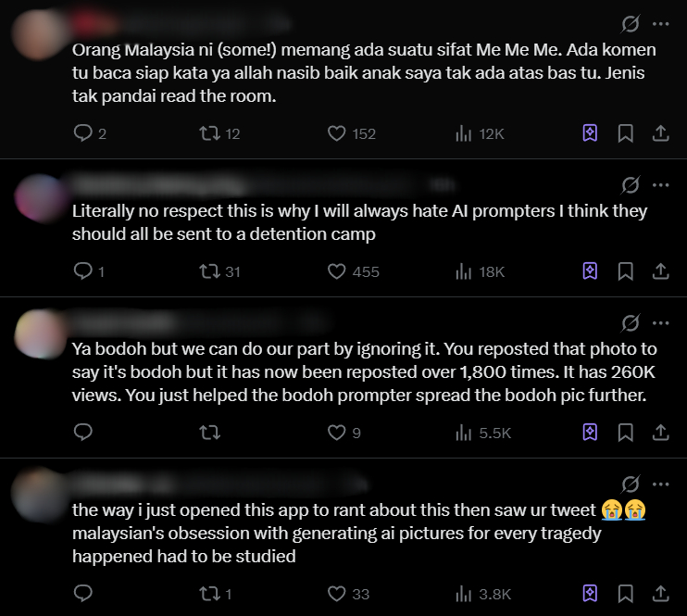Open Grok icon on the detention camp tweet
The image size is (687, 616).
631,182
